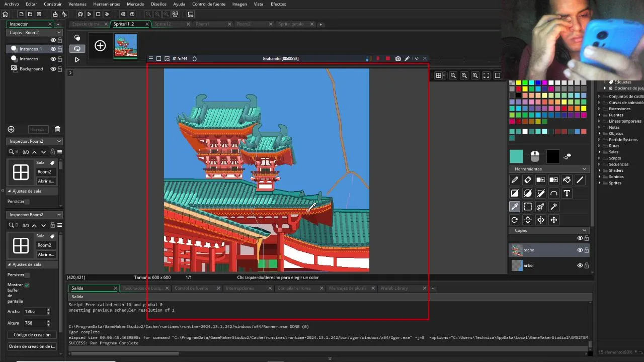Viewport: 644px width, 362px height.
Task: Open the Control de fuente output tab
Action: (191, 288)
